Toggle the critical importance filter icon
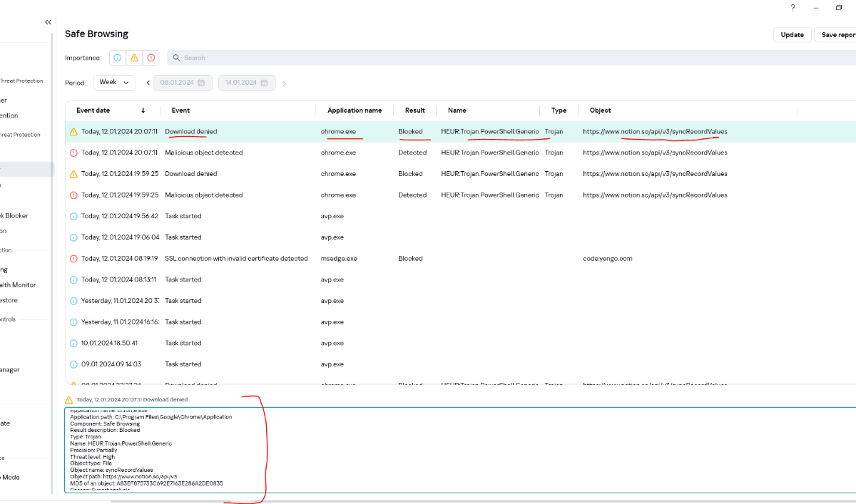This screenshot has height=504, width=856. tap(151, 58)
